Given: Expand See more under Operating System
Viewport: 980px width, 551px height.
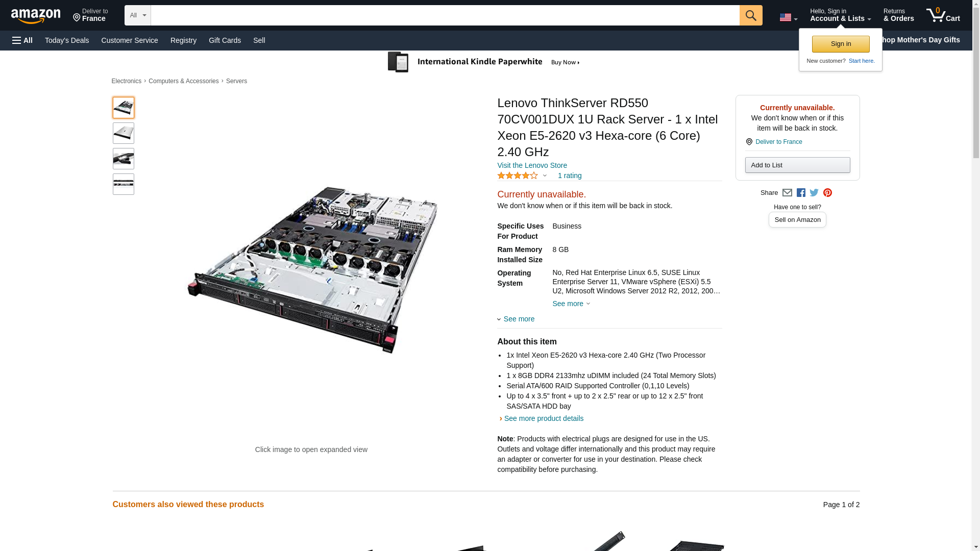Looking at the screenshot, I should pos(571,304).
